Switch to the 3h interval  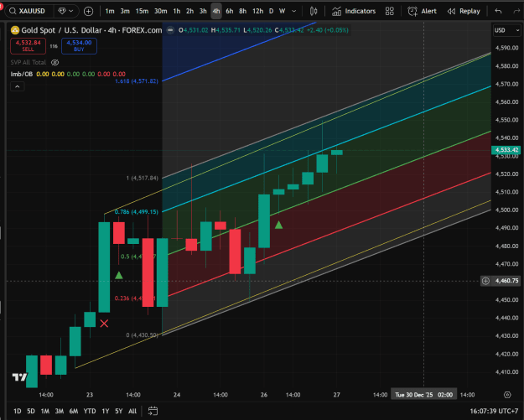coord(203,11)
